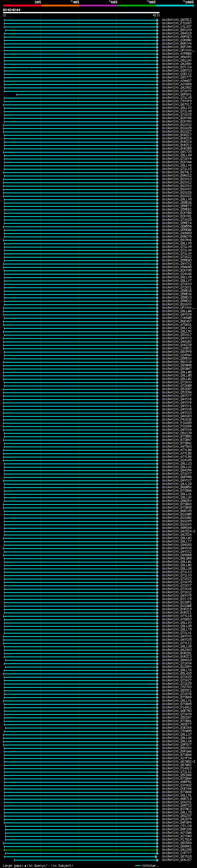Click the orange ~40% identity legend bar
The width and height of the screenshot is (197, 868).
pyautogui.click(x=60, y=6)
